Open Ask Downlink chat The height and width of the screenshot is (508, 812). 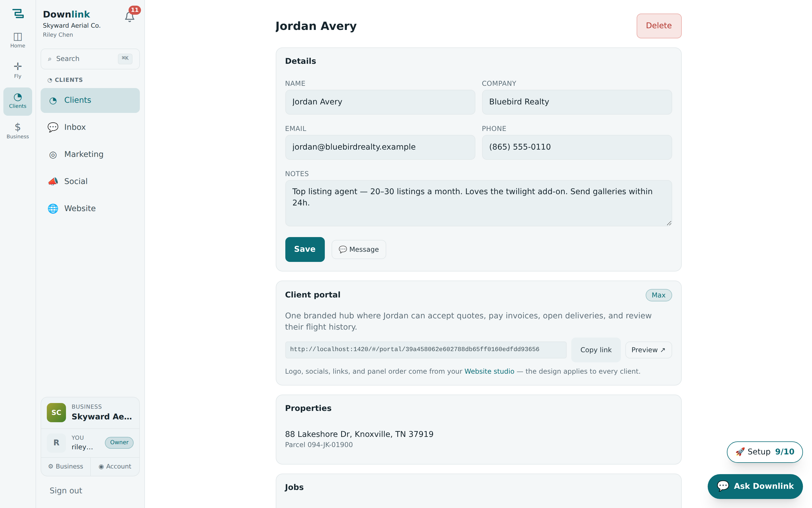(x=755, y=486)
